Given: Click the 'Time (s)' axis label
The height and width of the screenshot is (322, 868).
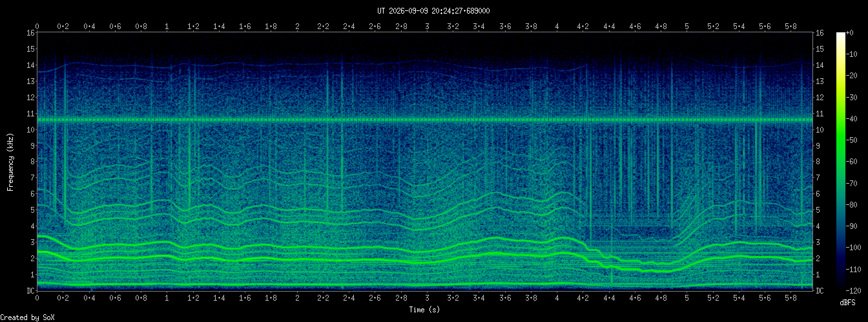Looking at the screenshot, I should 424,310.
